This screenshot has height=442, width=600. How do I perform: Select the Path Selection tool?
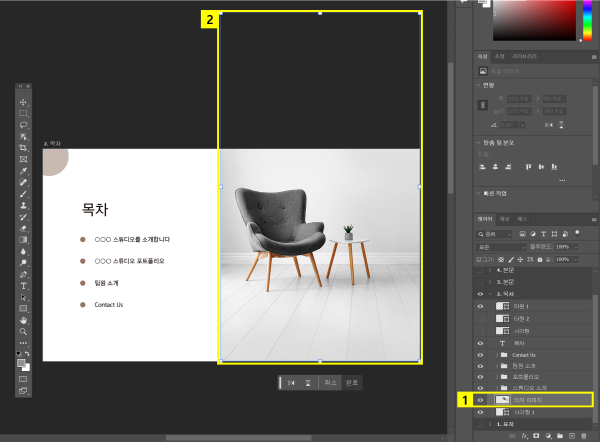[23, 297]
